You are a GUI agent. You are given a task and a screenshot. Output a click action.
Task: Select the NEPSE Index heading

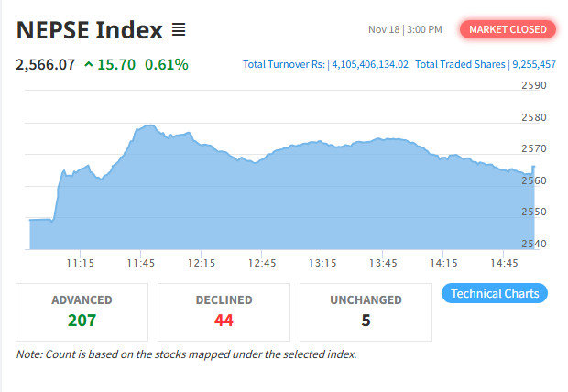(89, 29)
